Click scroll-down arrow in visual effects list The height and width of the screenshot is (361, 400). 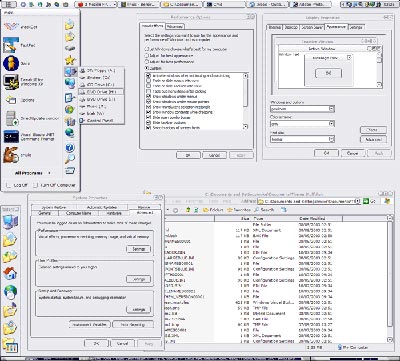[x=245, y=127]
